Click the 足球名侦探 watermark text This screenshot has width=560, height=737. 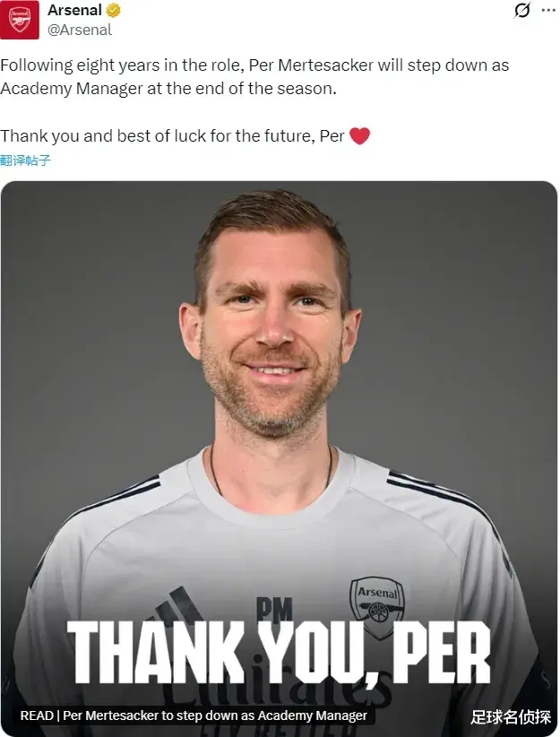(509, 716)
